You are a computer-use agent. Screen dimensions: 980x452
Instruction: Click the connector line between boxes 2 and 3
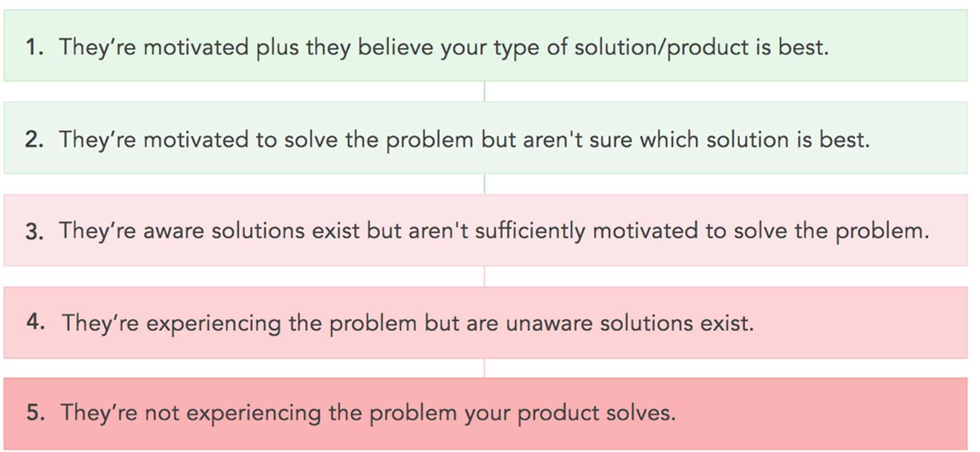coord(484,184)
